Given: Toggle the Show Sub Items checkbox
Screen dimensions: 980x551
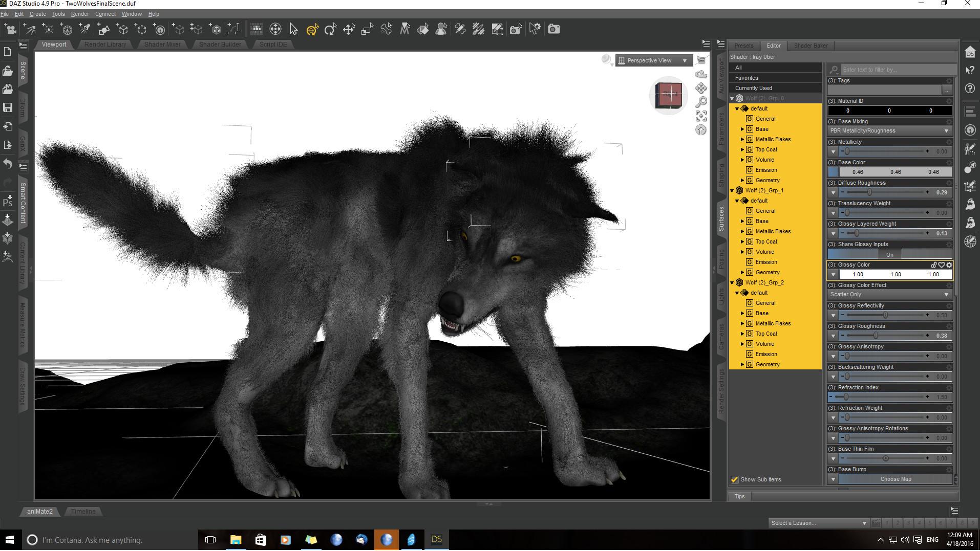Looking at the screenshot, I should tap(735, 479).
